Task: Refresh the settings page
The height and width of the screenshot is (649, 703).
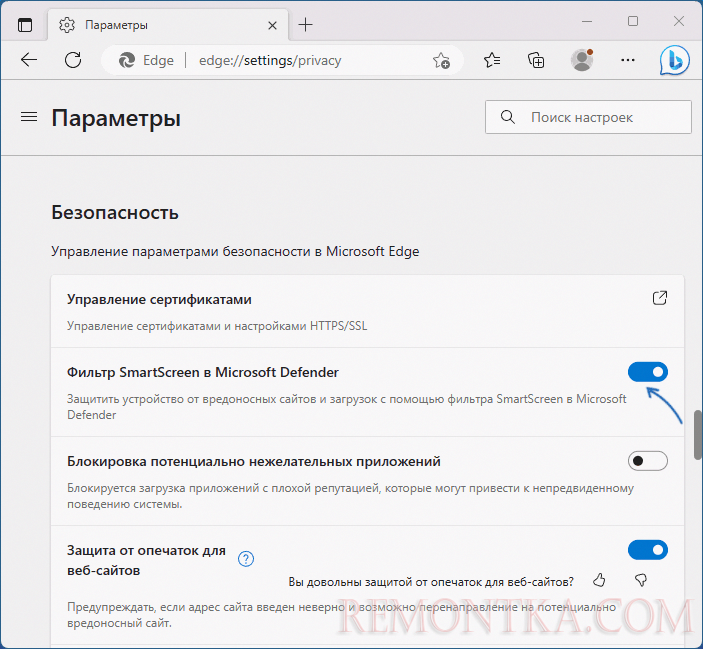Action: pyautogui.click(x=73, y=60)
